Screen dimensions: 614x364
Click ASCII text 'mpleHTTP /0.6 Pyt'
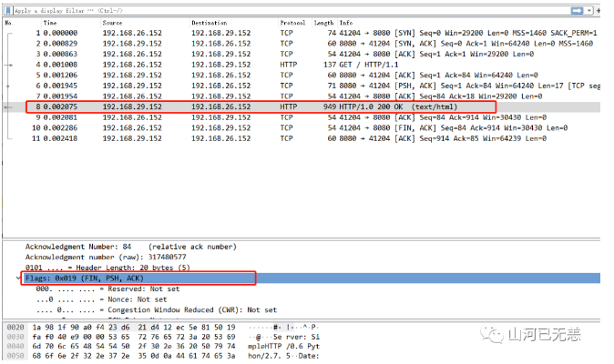(x=284, y=347)
